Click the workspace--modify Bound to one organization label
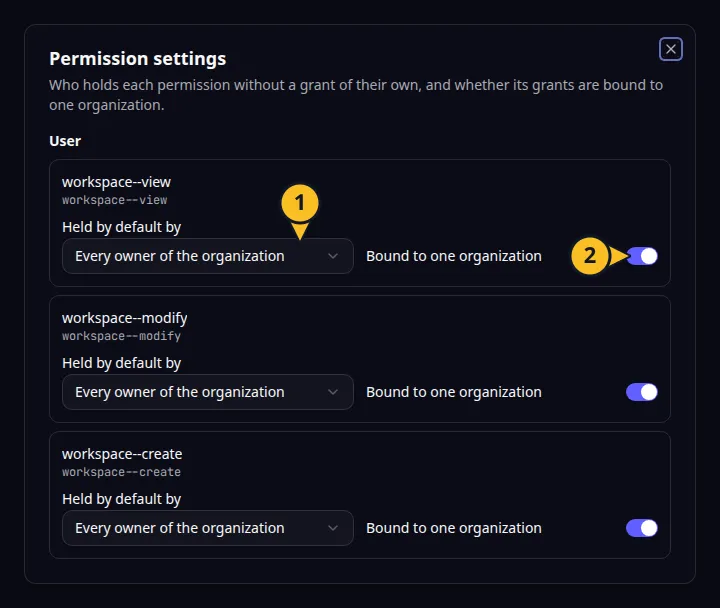This screenshot has height=608, width=720. [454, 392]
